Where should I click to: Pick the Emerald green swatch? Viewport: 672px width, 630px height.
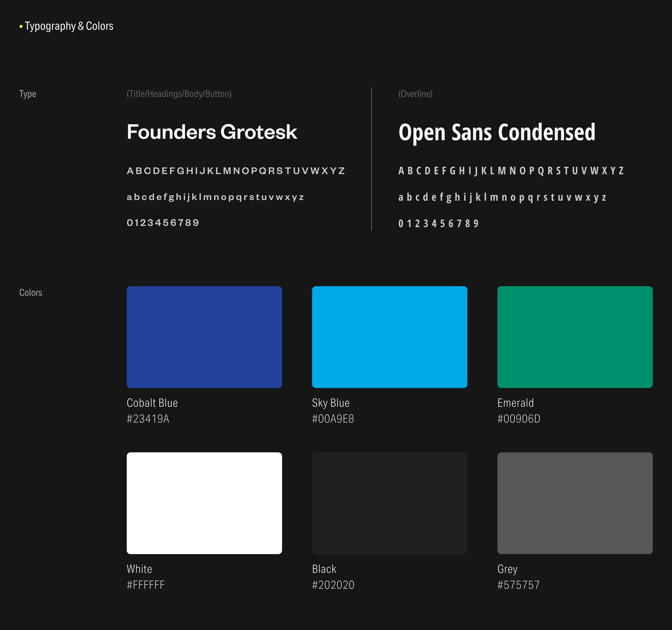(x=575, y=337)
